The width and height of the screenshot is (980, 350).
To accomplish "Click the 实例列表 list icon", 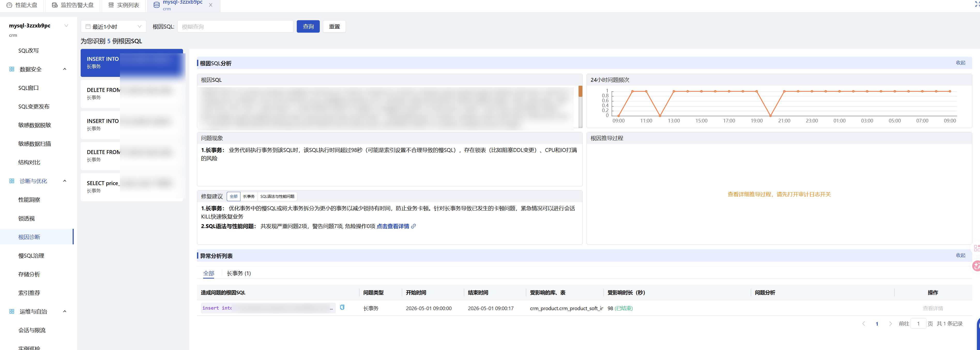I will pos(111,5).
